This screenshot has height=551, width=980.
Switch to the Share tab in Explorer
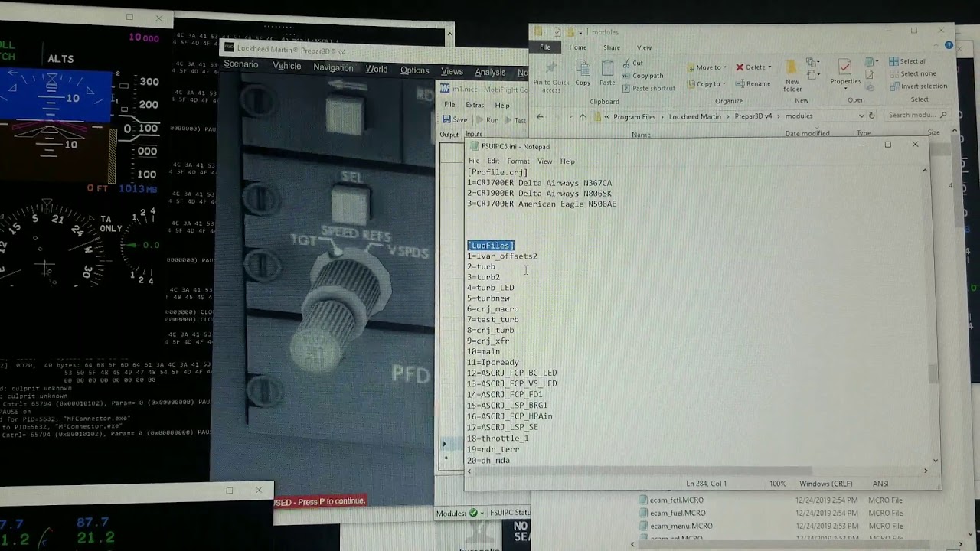point(612,47)
